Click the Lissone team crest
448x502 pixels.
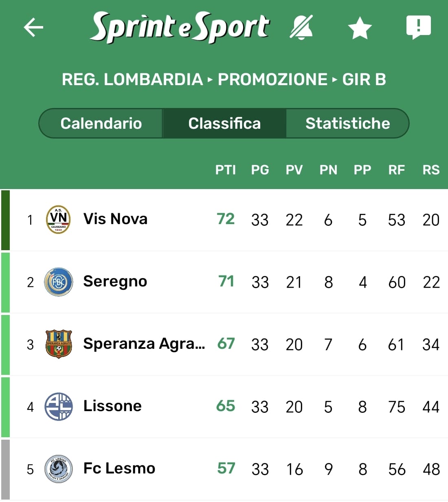click(58, 407)
